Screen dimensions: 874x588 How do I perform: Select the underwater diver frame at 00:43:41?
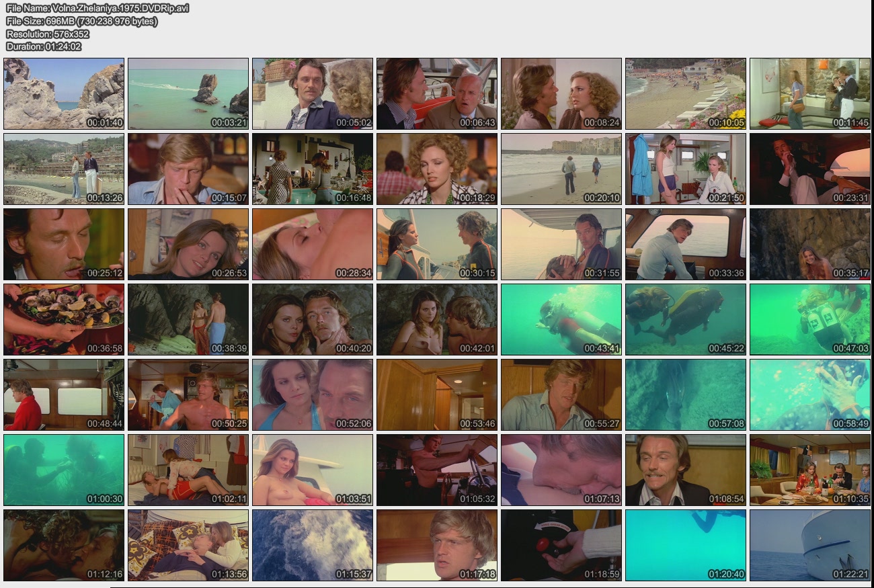[561, 319]
